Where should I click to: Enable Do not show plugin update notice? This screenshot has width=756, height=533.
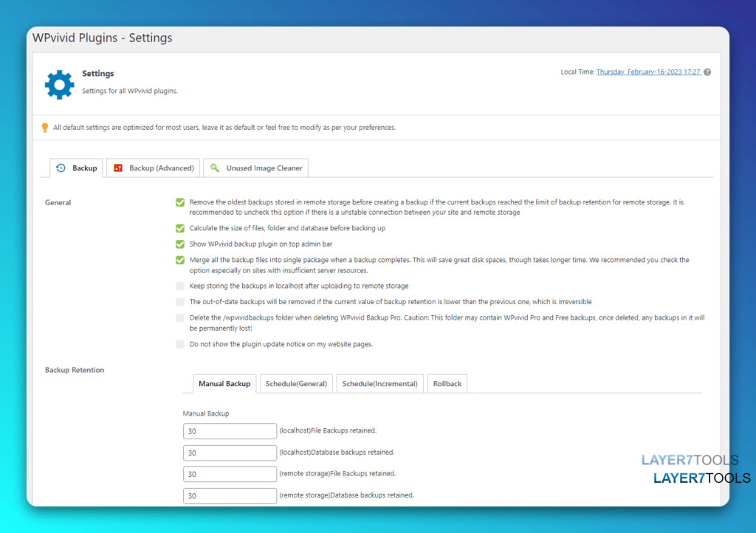(180, 344)
